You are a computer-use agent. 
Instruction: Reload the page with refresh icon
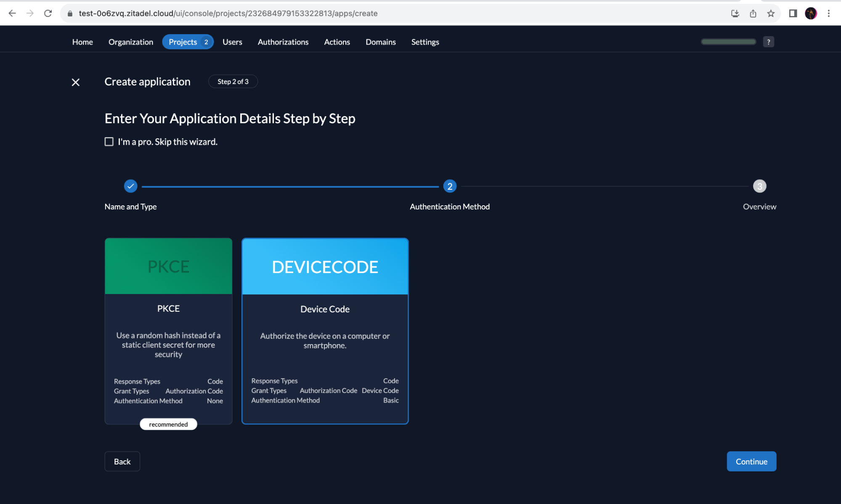(x=48, y=13)
